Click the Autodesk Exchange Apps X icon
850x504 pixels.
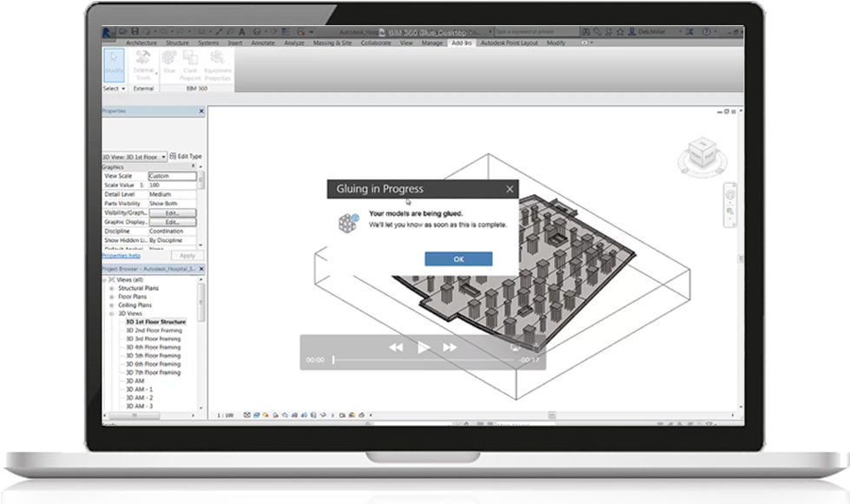pos(689,32)
